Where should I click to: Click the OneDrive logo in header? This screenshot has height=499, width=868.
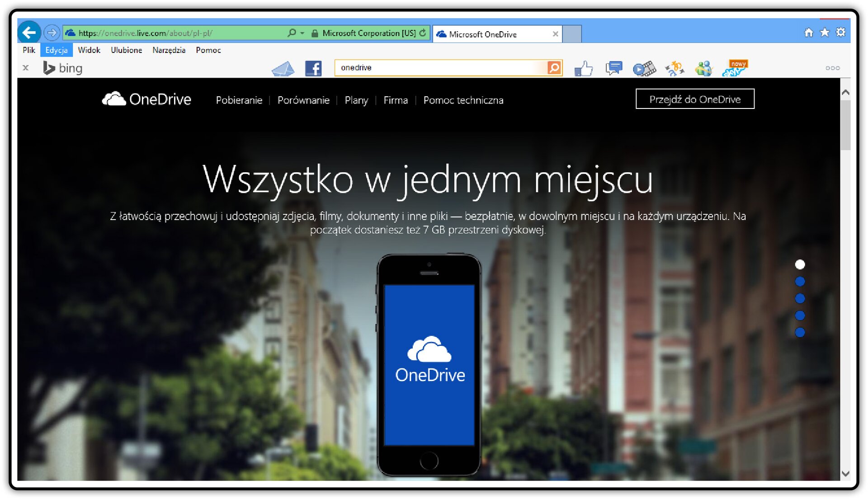pyautogui.click(x=146, y=99)
